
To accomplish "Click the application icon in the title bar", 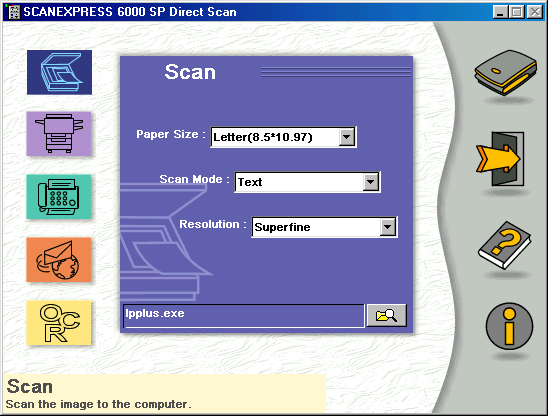I will coord(14,12).
